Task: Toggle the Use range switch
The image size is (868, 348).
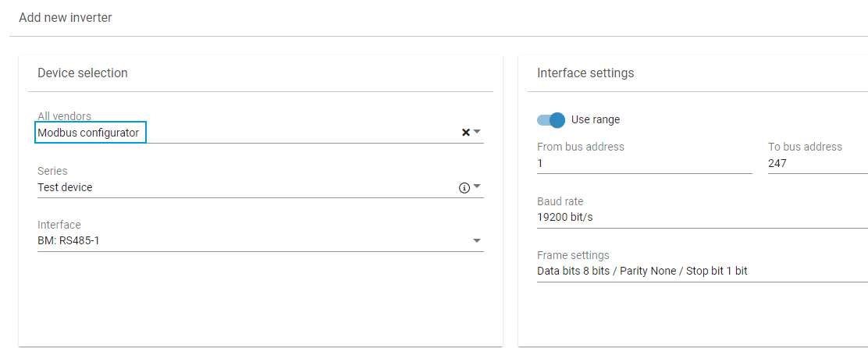Action: point(550,120)
